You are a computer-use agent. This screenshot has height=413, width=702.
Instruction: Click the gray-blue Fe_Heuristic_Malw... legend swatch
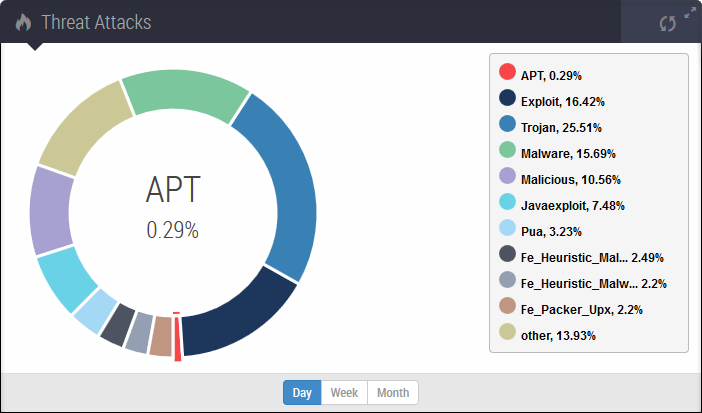click(x=507, y=280)
